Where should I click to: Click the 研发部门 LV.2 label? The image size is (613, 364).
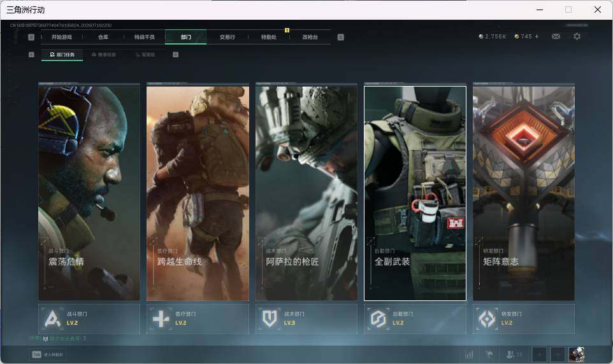(x=507, y=323)
